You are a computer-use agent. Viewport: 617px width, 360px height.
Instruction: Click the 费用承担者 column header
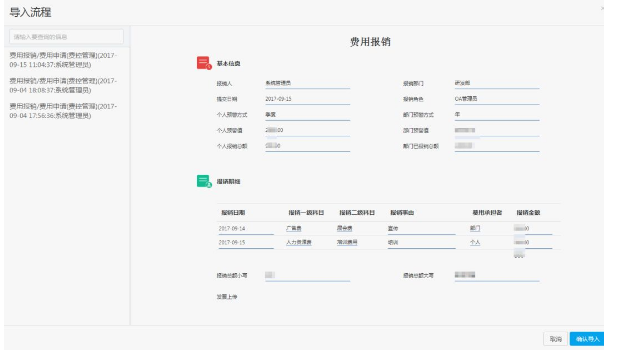[x=487, y=213]
